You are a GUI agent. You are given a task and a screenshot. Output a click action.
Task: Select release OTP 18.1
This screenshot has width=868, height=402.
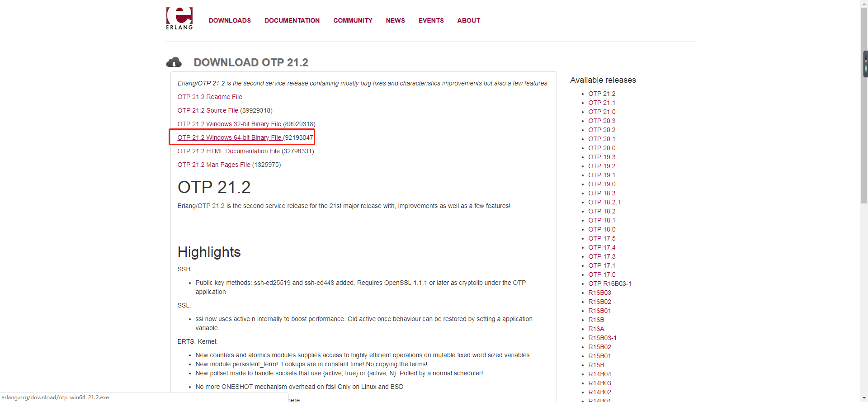pos(602,220)
